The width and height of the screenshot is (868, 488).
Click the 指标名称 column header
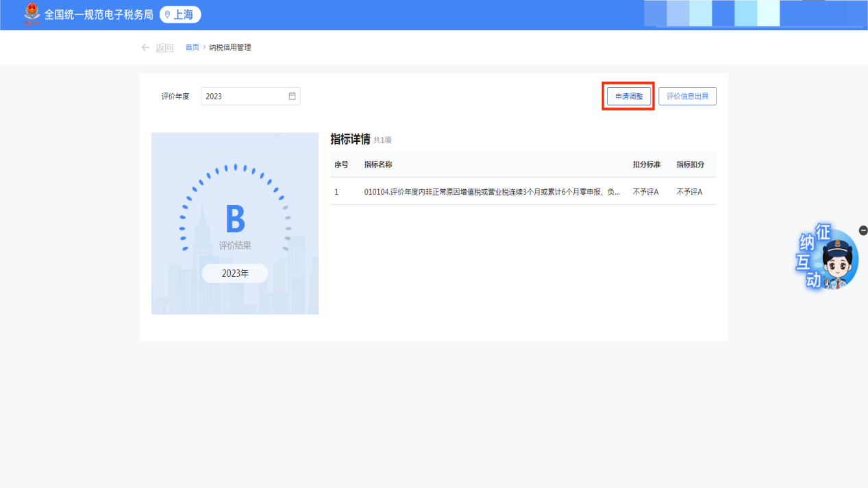pos(378,164)
